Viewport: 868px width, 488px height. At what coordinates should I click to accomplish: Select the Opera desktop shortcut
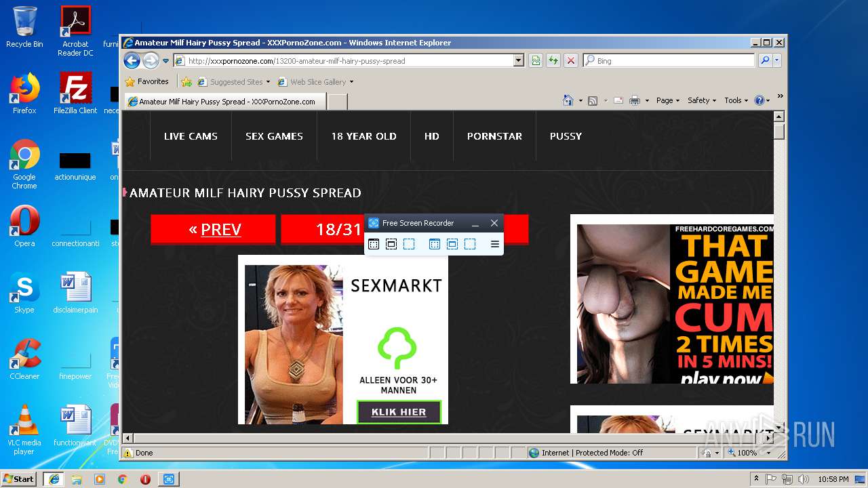24,226
